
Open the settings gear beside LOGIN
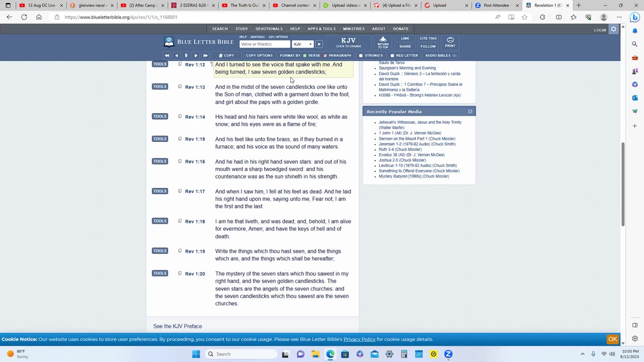point(614,30)
